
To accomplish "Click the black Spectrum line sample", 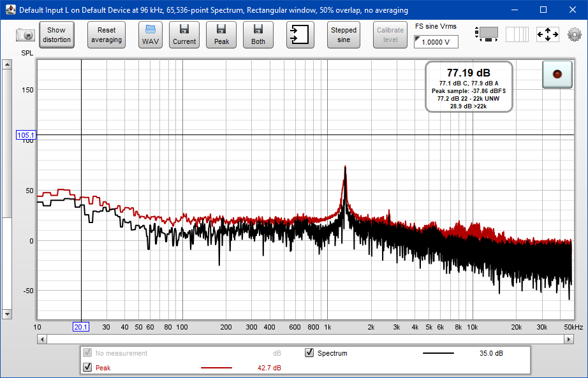I will coord(438,353).
